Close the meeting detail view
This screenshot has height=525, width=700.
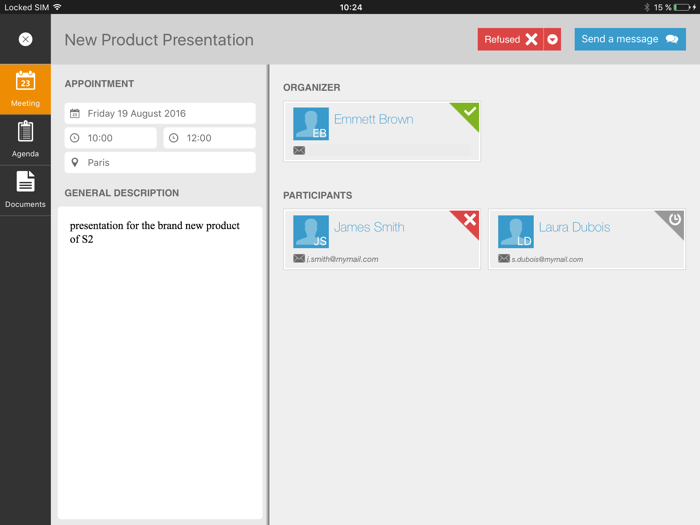(25, 39)
